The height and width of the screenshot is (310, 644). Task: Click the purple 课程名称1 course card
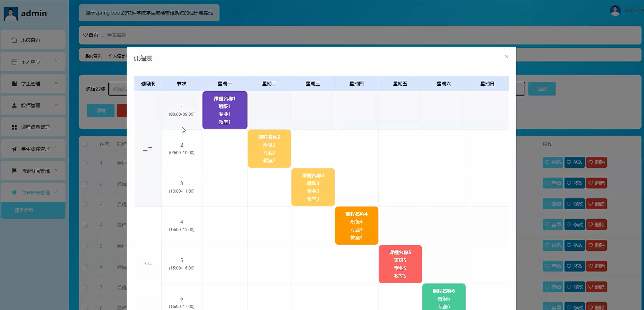pos(225,110)
